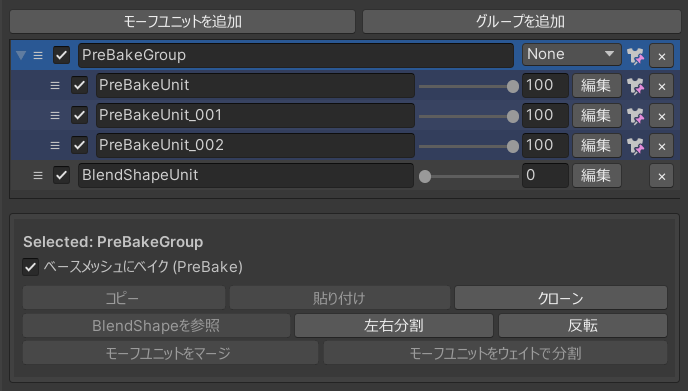Collapse the PreBakeGroup foldout triangle

pos(21,55)
